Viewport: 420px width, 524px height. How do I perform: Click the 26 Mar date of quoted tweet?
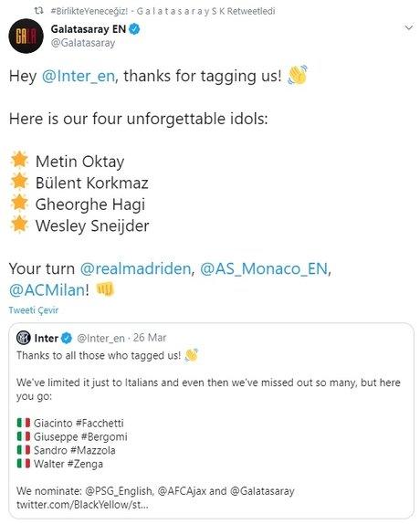click(150, 338)
